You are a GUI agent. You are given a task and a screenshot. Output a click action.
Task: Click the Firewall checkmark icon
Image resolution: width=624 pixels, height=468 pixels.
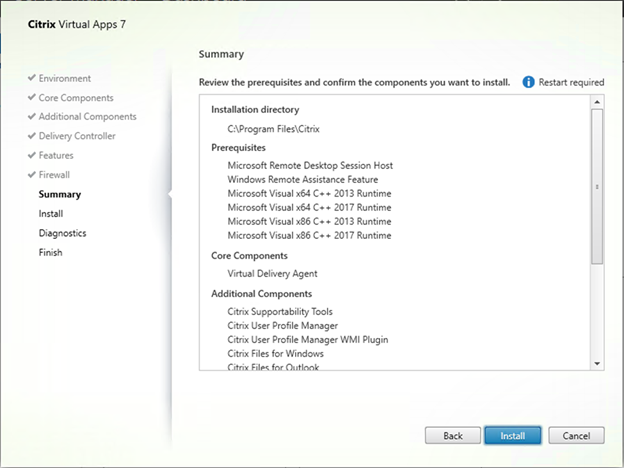[x=32, y=174]
